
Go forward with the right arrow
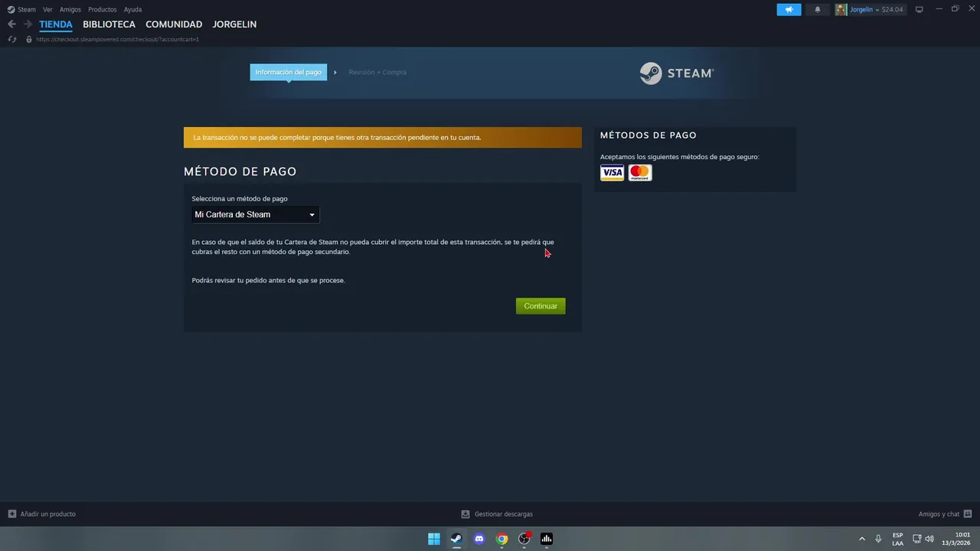pyautogui.click(x=28, y=24)
